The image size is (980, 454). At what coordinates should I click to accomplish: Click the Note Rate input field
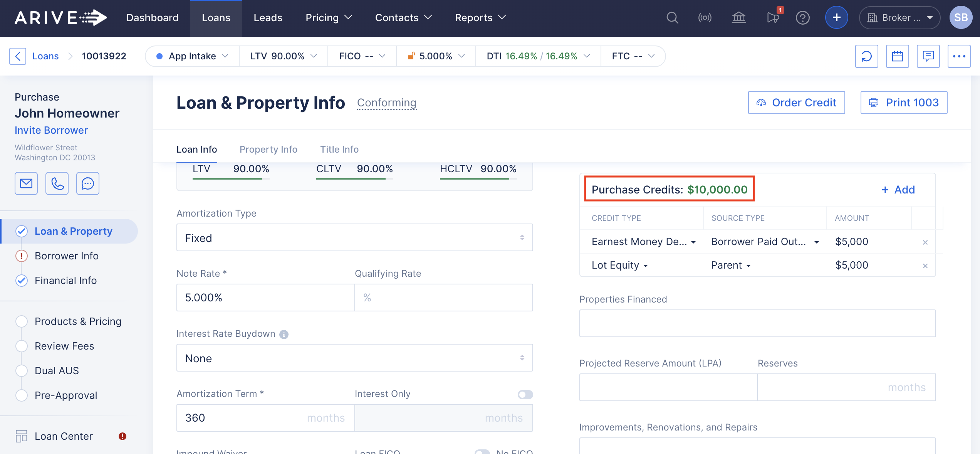(265, 298)
